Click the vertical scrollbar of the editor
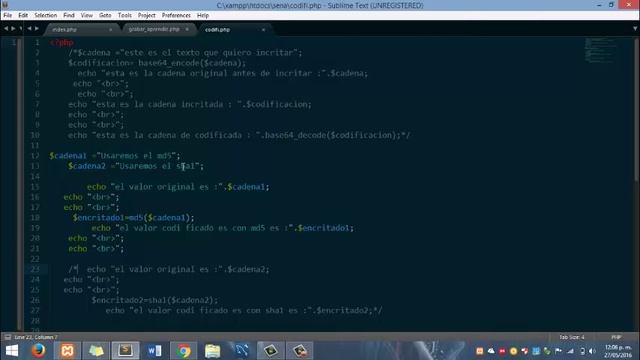The image size is (640, 360). (x=636, y=110)
